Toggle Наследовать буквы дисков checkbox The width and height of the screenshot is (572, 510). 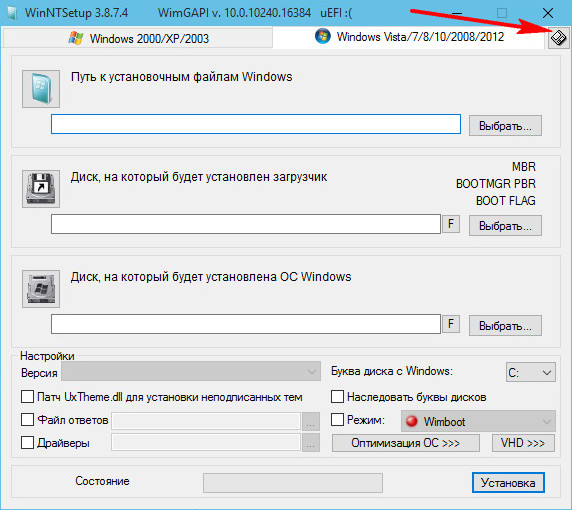[337, 397]
